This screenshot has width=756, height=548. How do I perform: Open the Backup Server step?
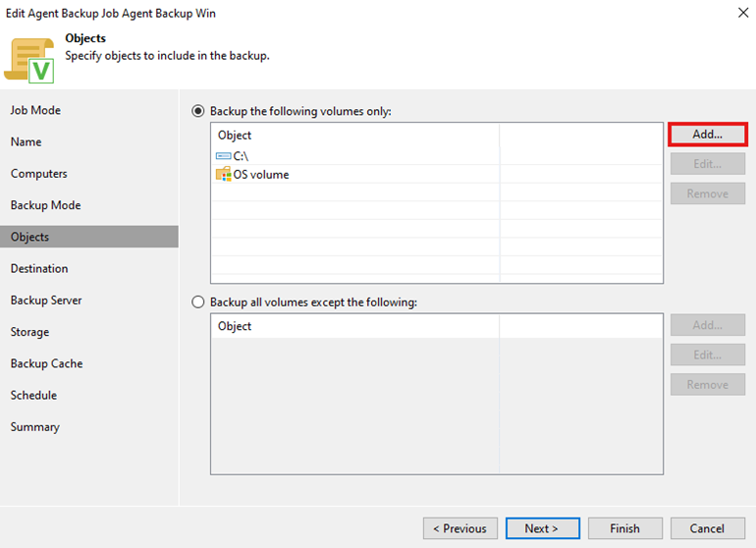tap(46, 301)
